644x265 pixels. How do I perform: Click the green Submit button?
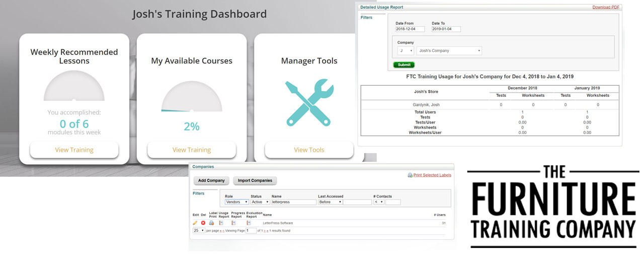tap(404, 65)
